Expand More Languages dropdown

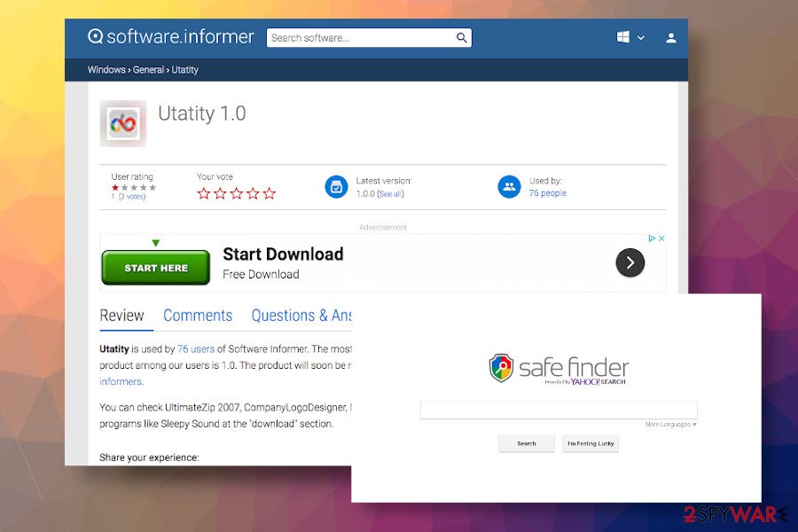(x=671, y=424)
